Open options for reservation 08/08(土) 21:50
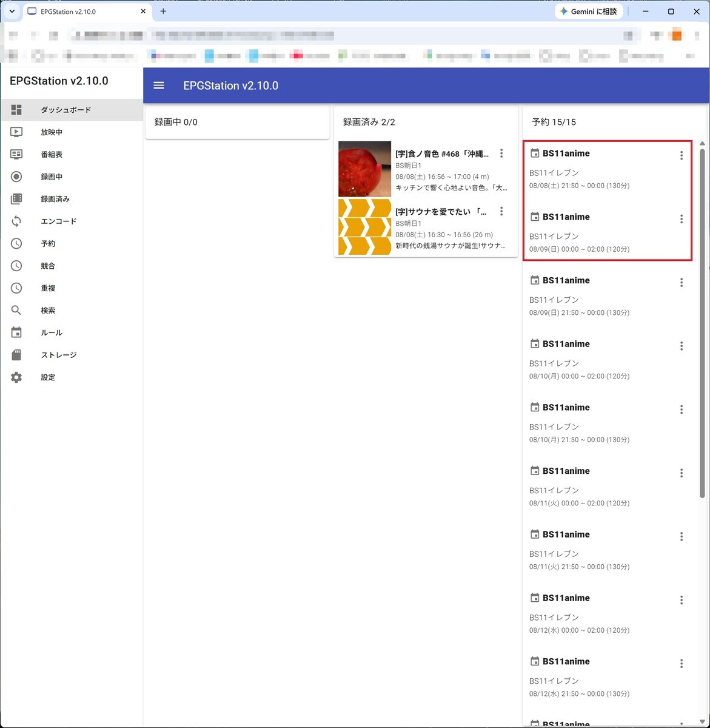 coord(682,155)
